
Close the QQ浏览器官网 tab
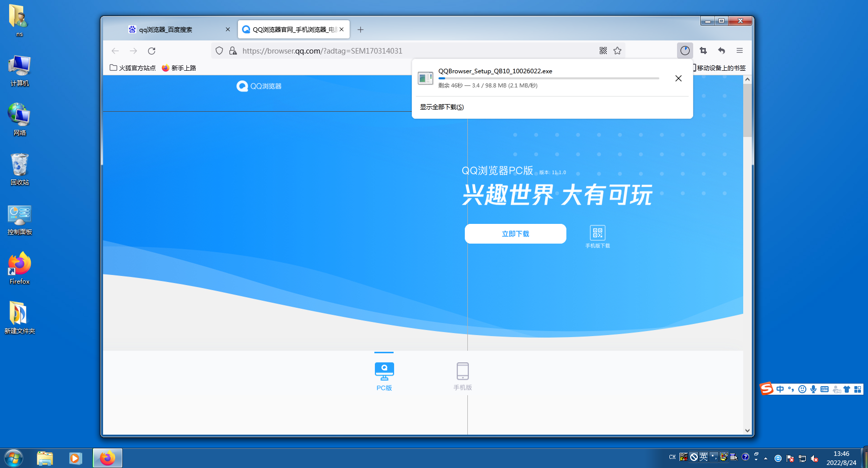[x=342, y=29]
